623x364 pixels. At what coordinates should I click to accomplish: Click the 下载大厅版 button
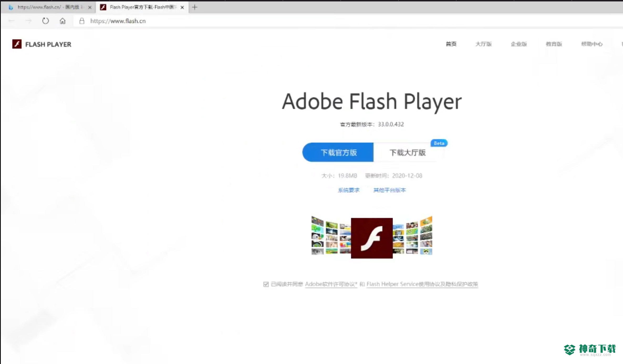tap(408, 152)
